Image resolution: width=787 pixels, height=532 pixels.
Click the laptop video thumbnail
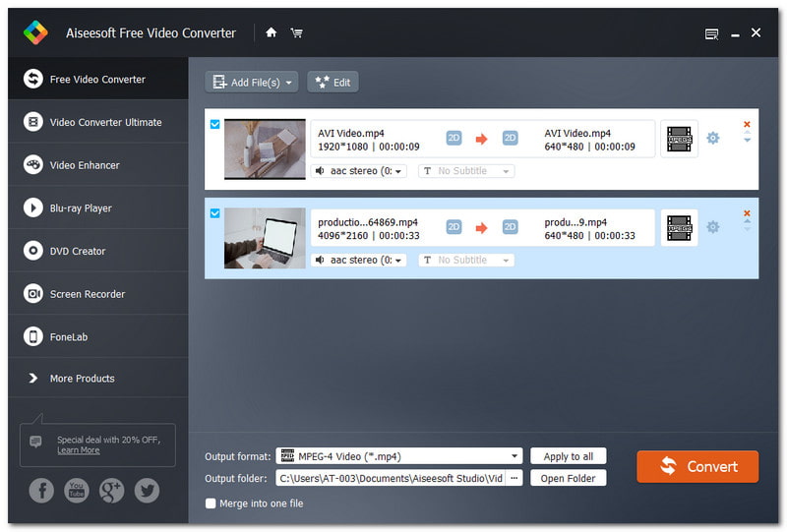265,238
